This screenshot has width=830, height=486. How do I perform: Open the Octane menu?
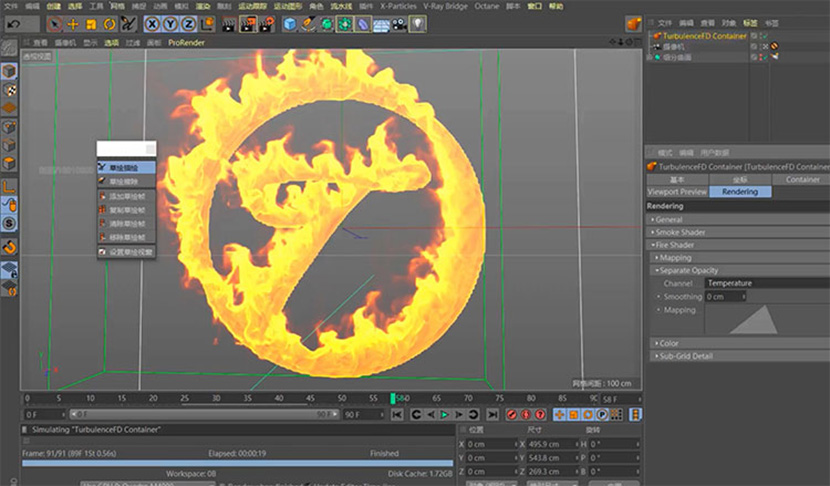point(486,6)
